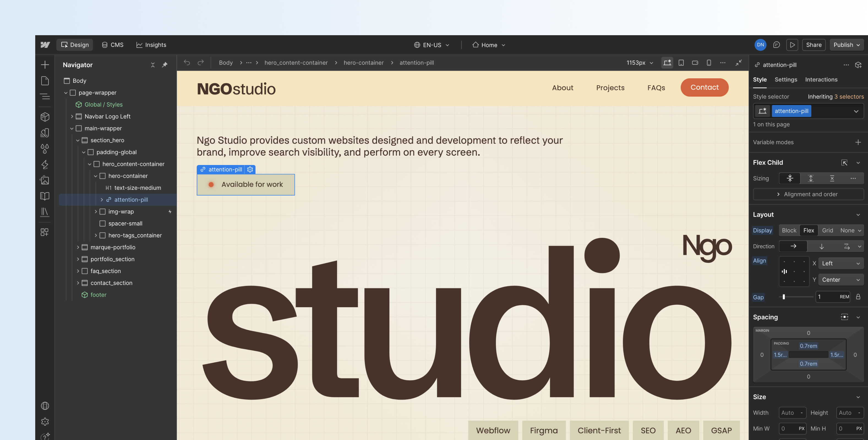
Task: Add a variable mode with plus icon
Action: pos(858,142)
